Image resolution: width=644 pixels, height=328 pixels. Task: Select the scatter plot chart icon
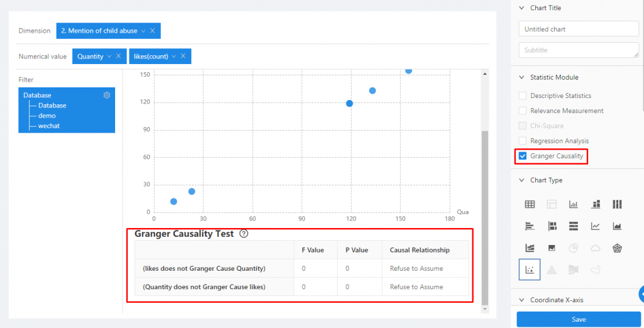[530, 270]
